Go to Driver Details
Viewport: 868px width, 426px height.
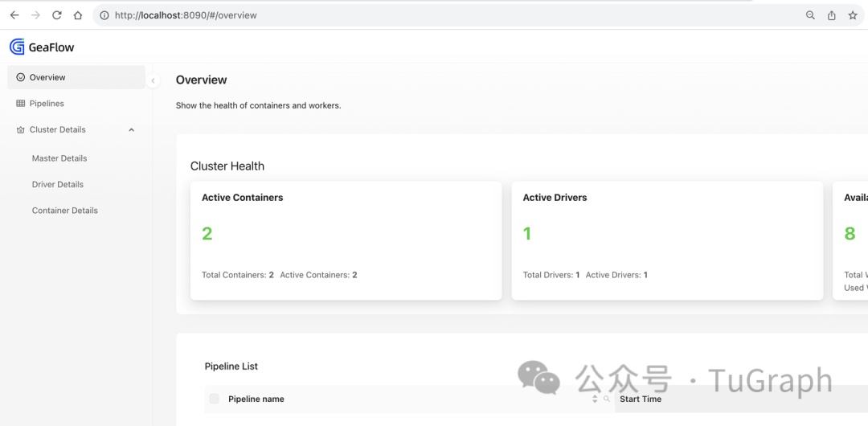58,184
